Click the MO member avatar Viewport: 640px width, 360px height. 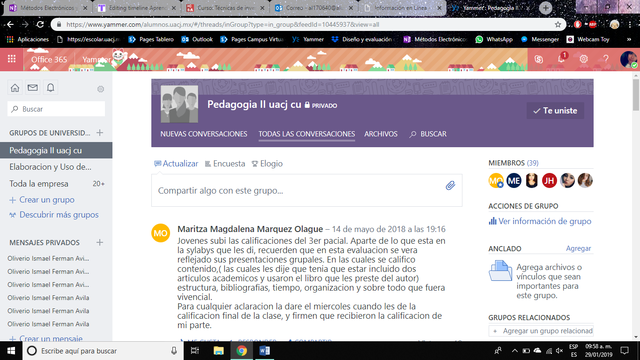click(496, 180)
